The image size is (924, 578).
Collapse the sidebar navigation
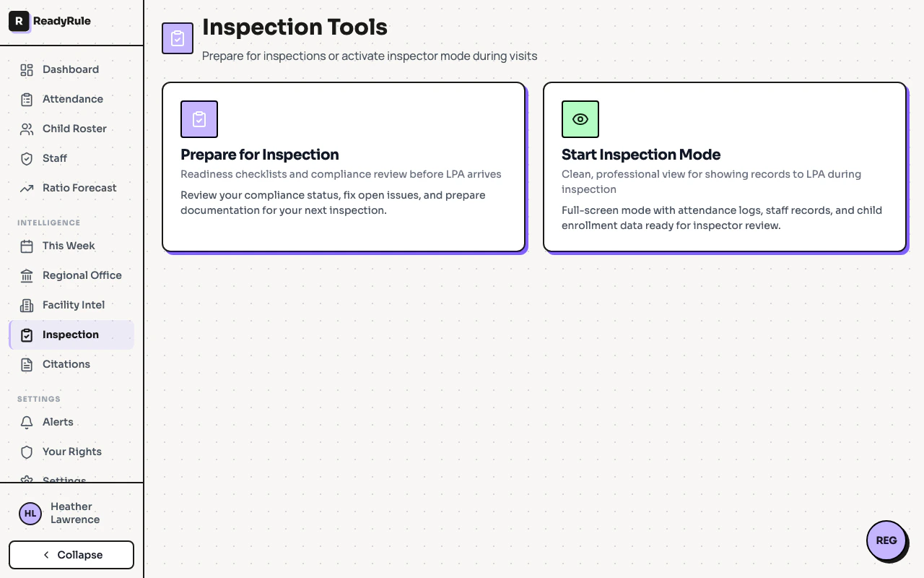(x=71, y=554)
